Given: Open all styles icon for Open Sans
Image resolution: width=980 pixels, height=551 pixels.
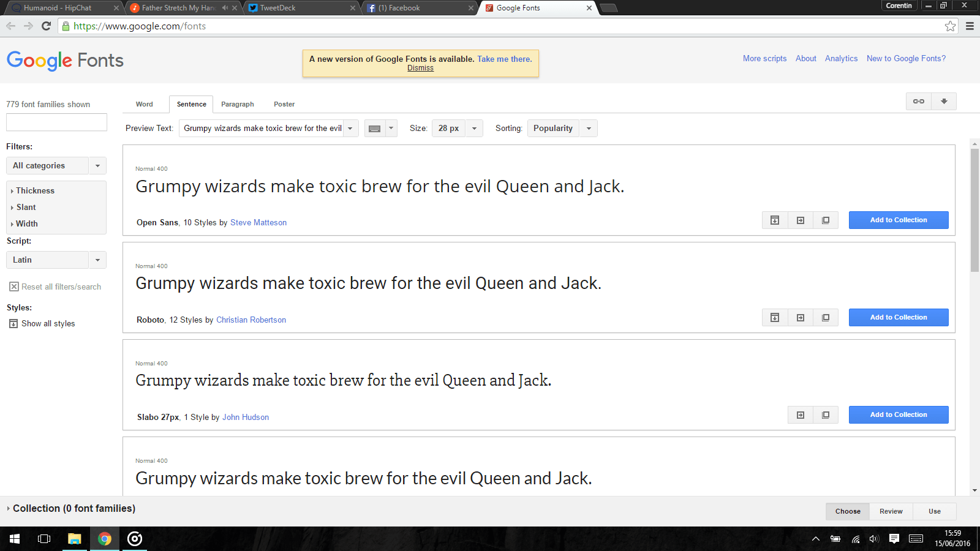Looking at the screenshot, I should point(775,220).
